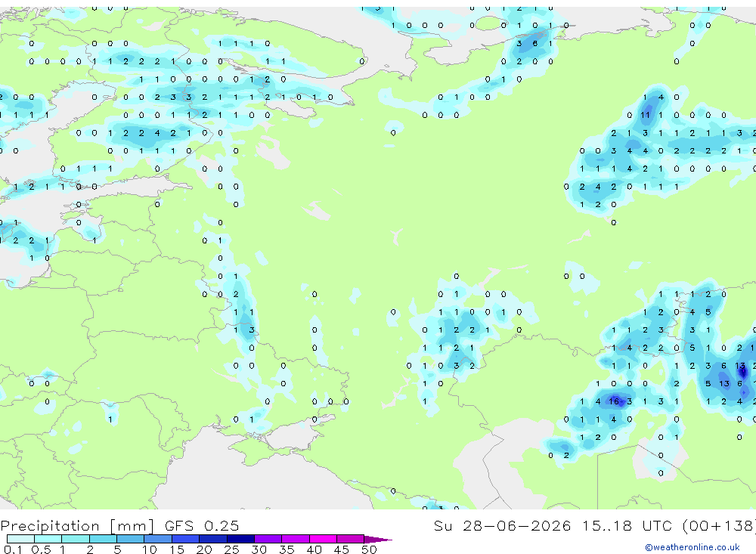
Task: Choose the 25–30 mm navy legend swatch
Action: 240,539
